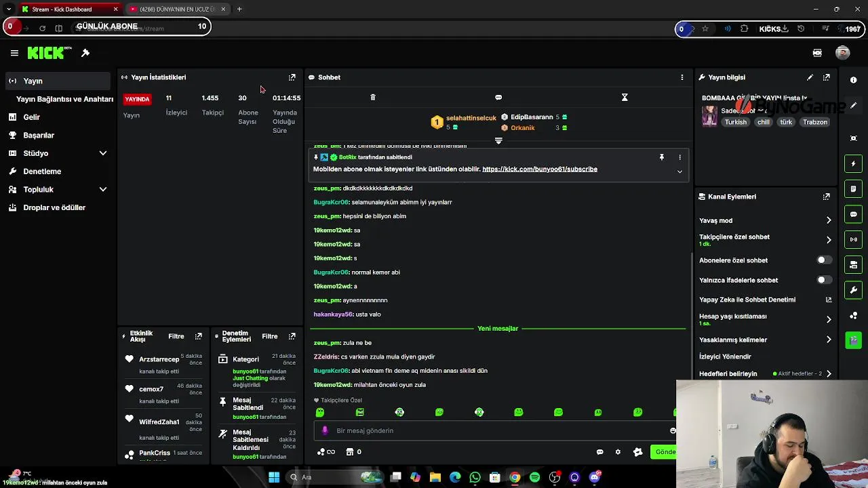The height and width of the screenshot is (488, 868).
Task: Click İzleyici Yönlendir option
Action: [x=725, y=357]
